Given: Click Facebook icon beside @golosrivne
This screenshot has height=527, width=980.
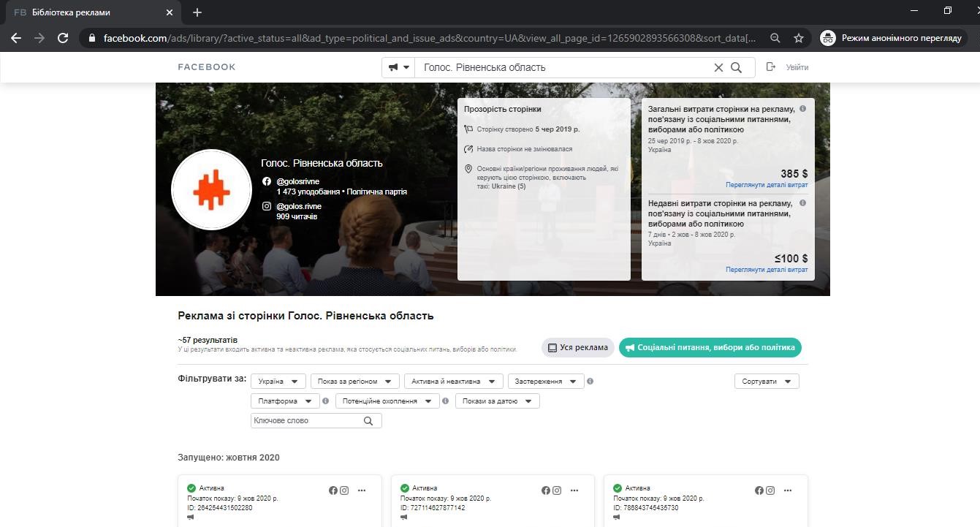Looking at the screenshot, I should coord(267,181).
